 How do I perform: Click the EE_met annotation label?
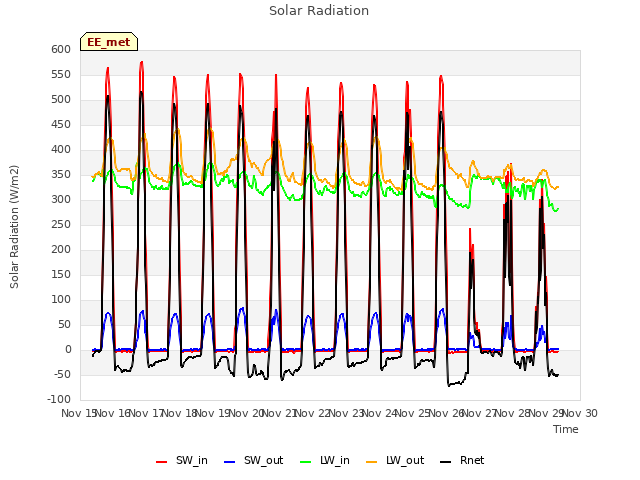point(109,42)
